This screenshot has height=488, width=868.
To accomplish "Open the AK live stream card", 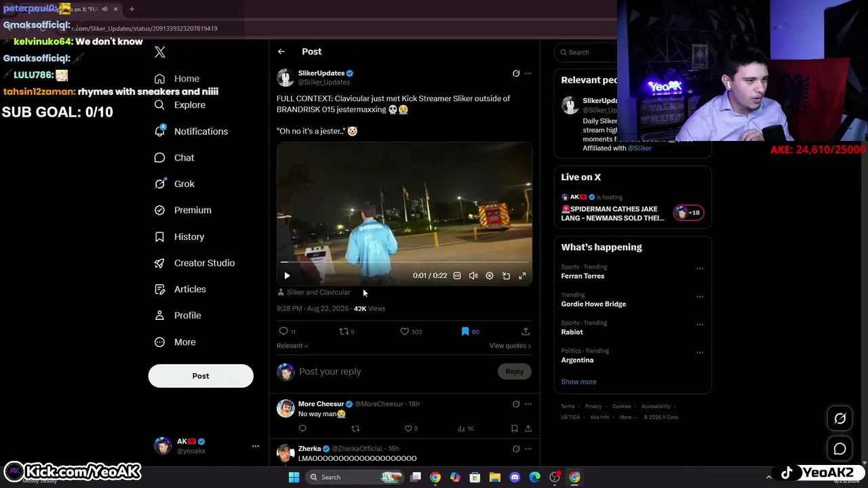I will (633, 209).
